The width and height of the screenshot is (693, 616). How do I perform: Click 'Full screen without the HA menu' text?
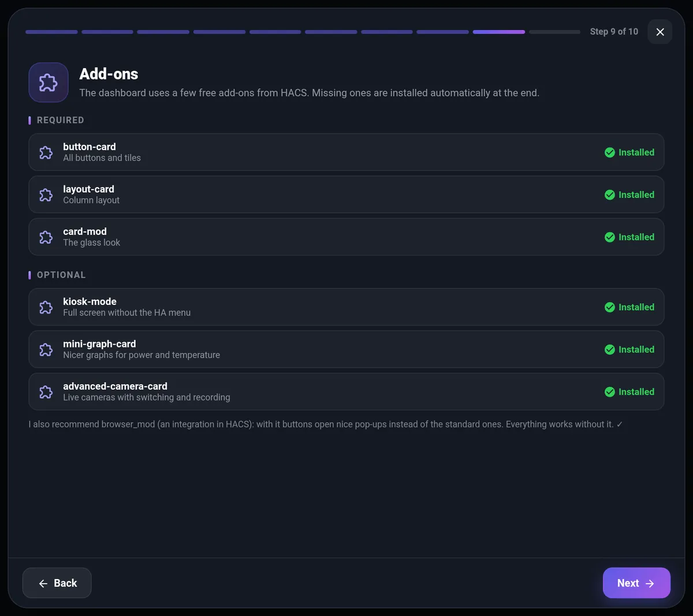point(126,312)
